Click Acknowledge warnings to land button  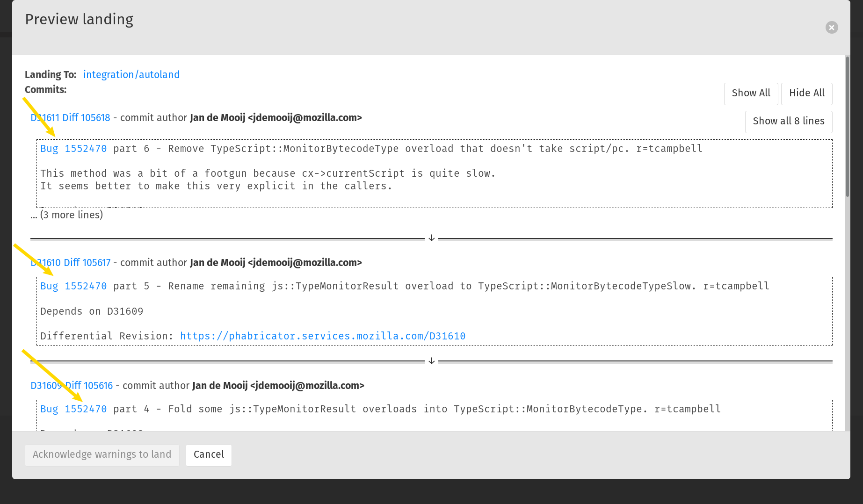pyautogui.click(x=102, y=455)
